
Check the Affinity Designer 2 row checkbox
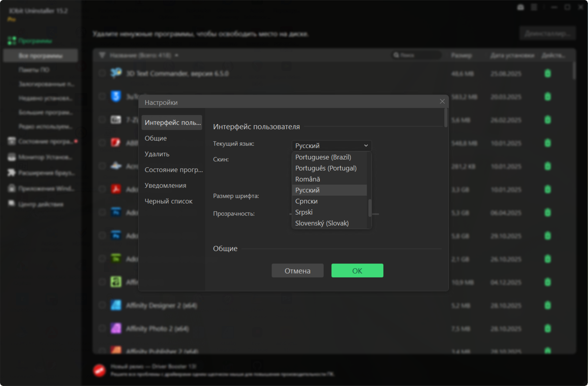[102, 305]
